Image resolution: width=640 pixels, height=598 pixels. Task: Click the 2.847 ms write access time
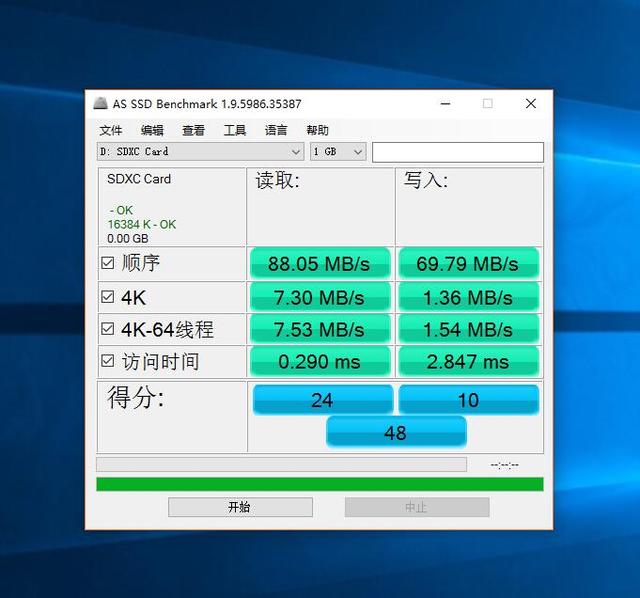(x=469, y=361)
